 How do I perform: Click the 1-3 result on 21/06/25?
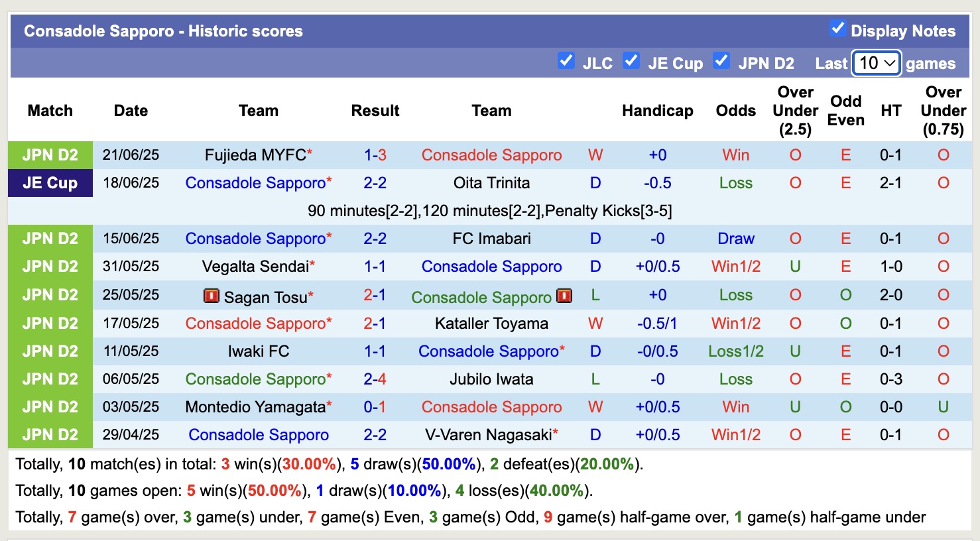click(375, 155)
